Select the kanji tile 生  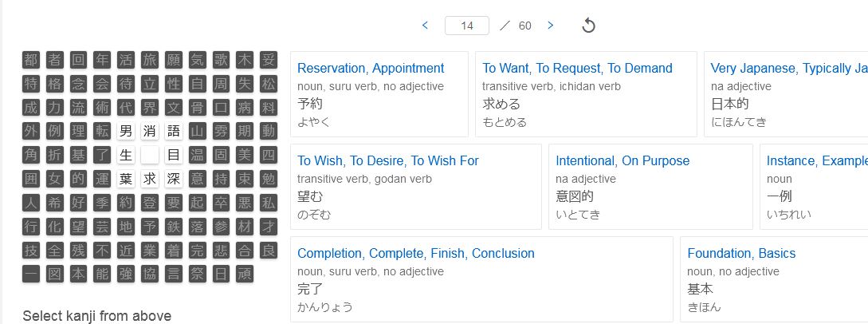(126, 155)
